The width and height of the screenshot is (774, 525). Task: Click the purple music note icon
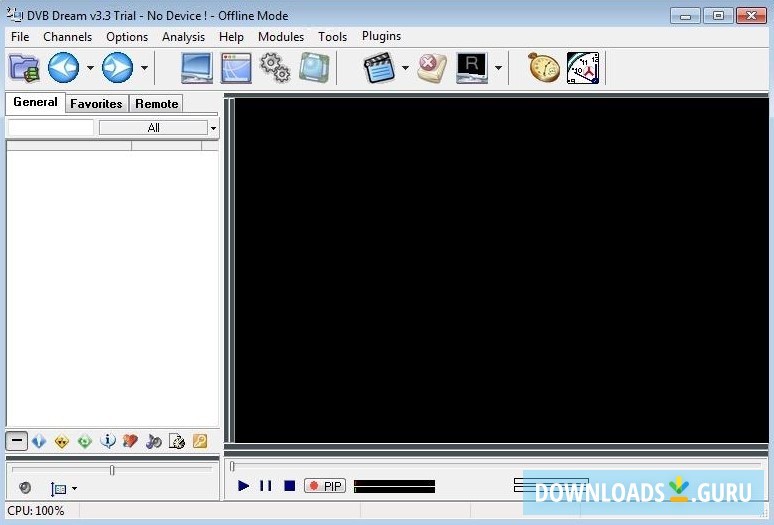point(154,441)
